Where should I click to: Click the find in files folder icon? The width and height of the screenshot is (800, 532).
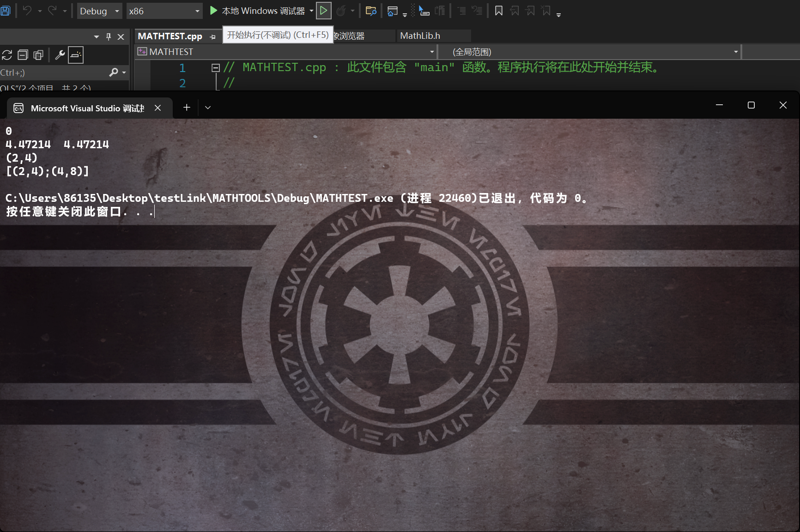coord(371,11)
